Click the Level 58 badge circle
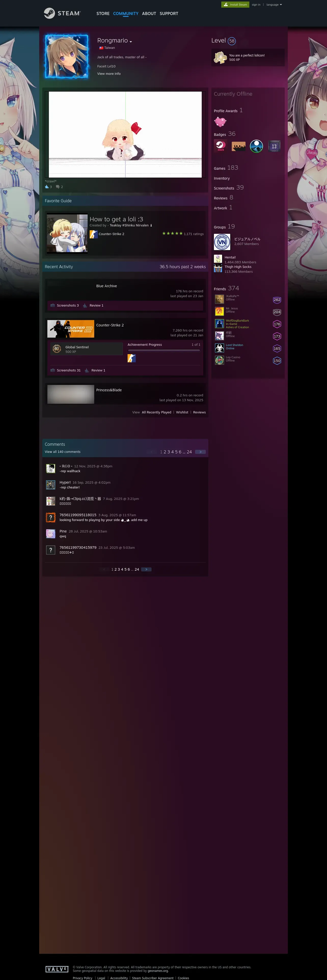Screen dimensions: 327x980 coord(232,41)
